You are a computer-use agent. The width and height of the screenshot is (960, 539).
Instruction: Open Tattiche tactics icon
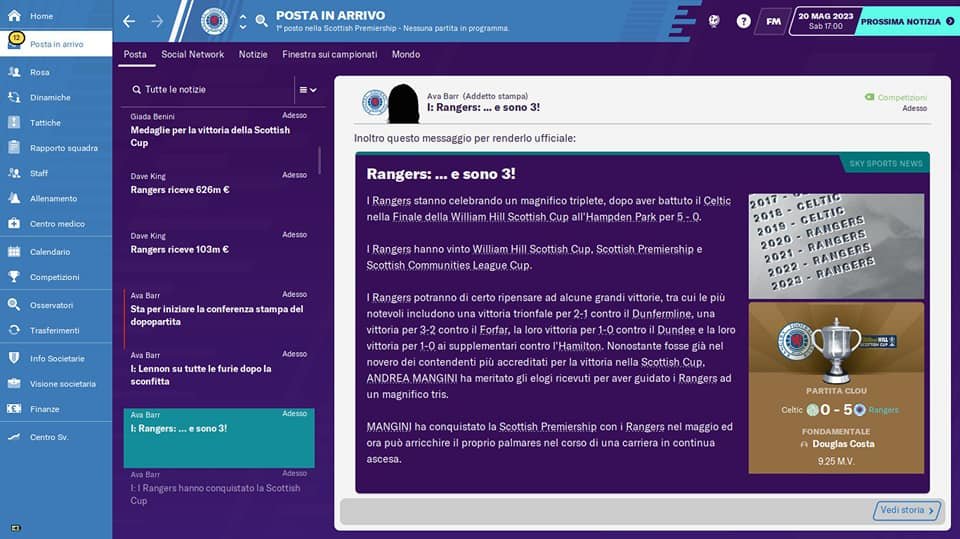[14, 122]
